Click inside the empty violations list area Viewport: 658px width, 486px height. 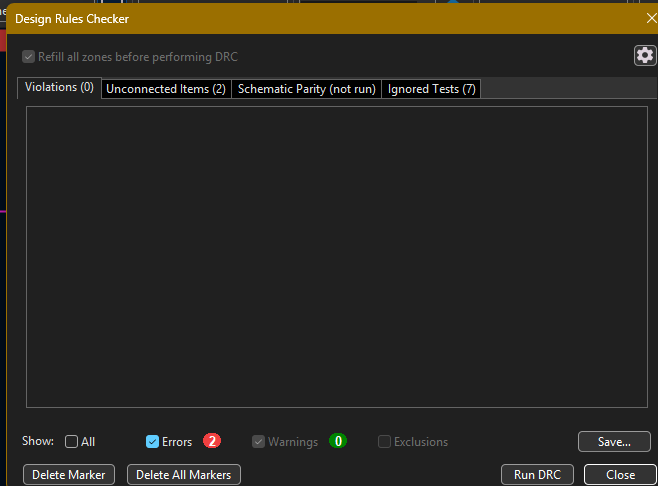tap(337, 257)
